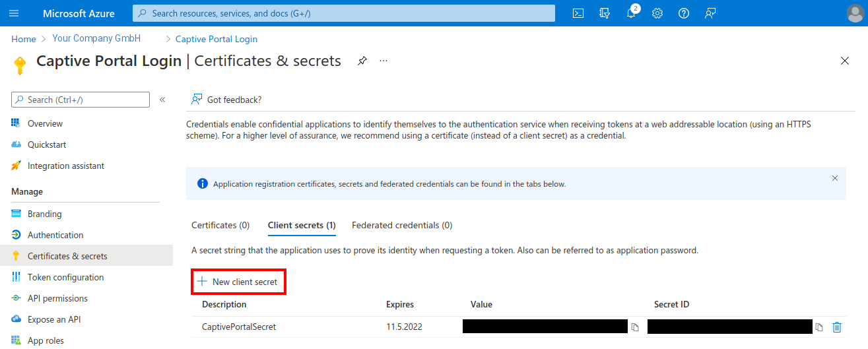Click the Branding icon in the sidebar

16,214
